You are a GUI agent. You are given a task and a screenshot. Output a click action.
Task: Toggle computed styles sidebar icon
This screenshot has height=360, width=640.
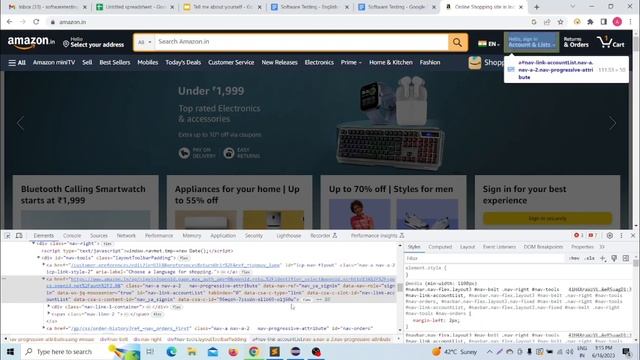point(626,258)
